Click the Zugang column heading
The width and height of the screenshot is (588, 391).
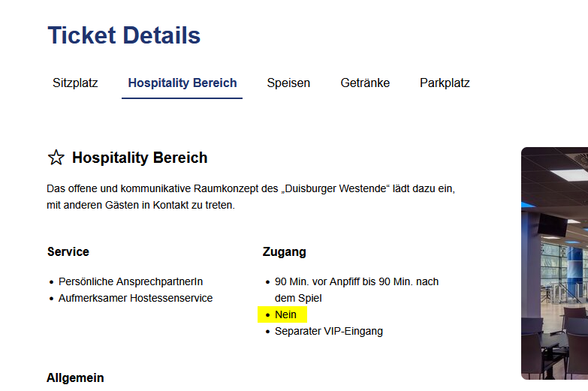click(x=285, y=251)
